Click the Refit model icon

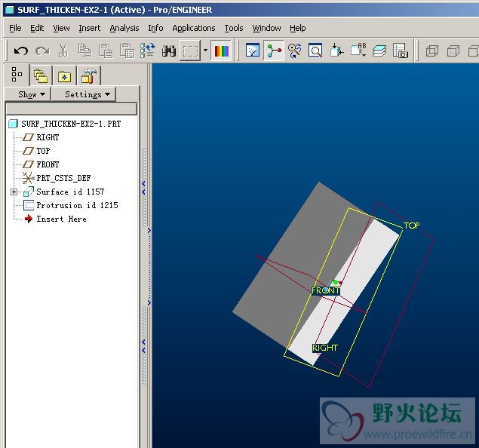click(337, 51)
